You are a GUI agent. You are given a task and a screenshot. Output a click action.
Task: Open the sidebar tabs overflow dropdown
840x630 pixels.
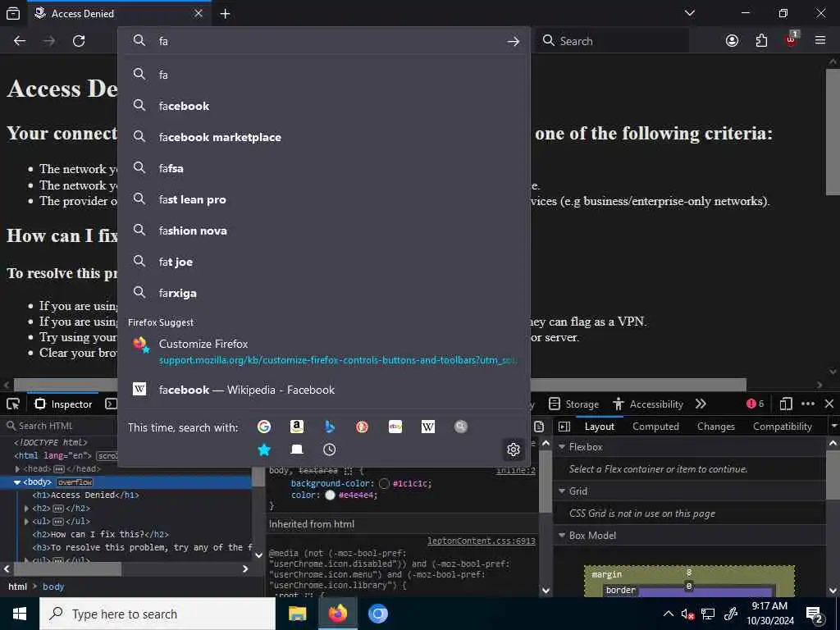[833, 427]
